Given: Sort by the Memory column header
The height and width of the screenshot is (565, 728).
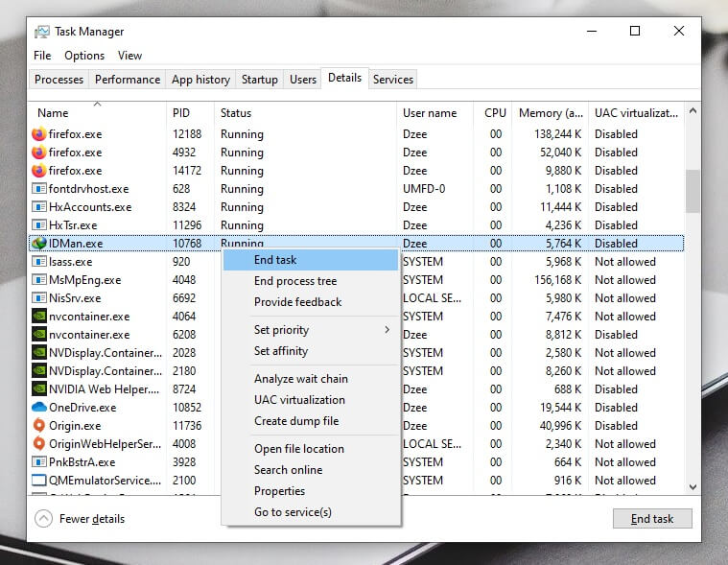Looking at the screenshot, I should (x=551, y=113).
